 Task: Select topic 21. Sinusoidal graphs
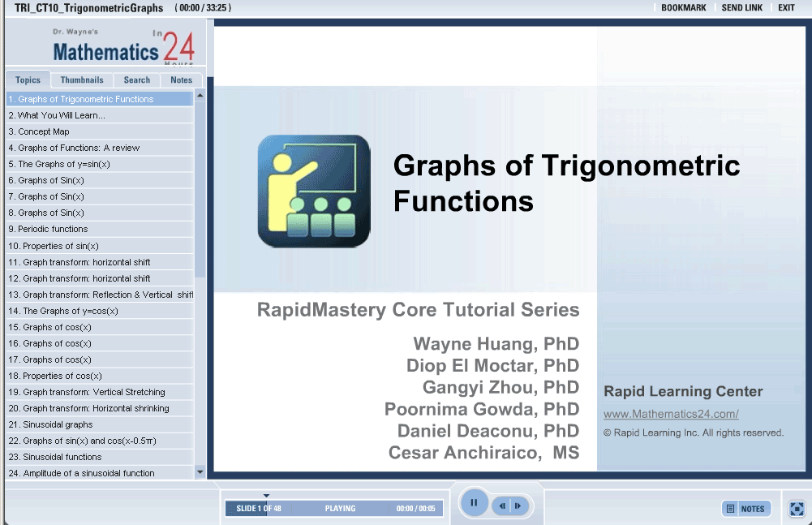pos(100,424)
